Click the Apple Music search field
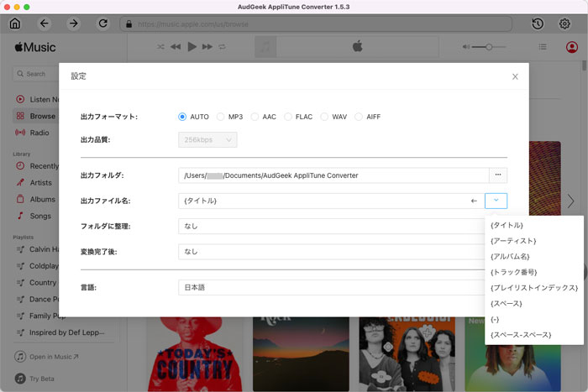The width and height of the screenshot is (588, 392). (36, 74)
